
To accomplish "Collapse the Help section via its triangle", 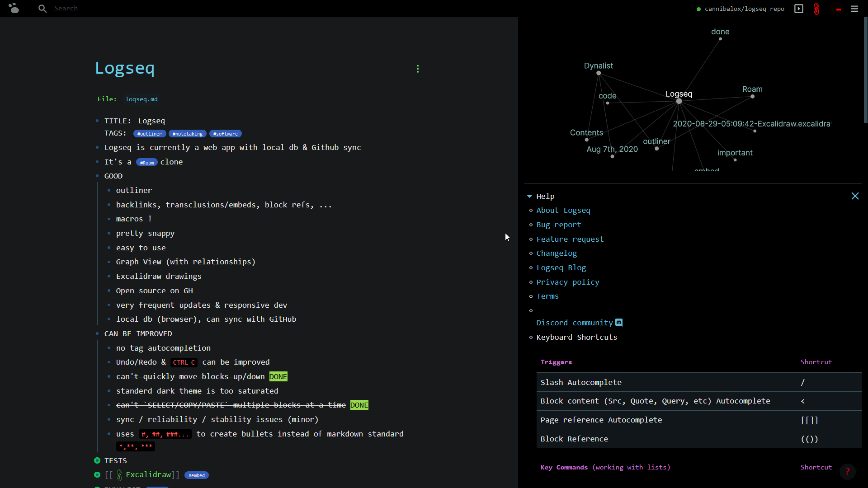I will [530, 196].
